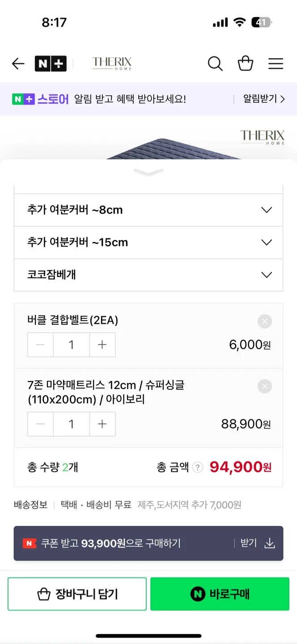Open the N+ store logo
Image resolution: width=297 pixels, height=644 pixels.
pos(51,64)
